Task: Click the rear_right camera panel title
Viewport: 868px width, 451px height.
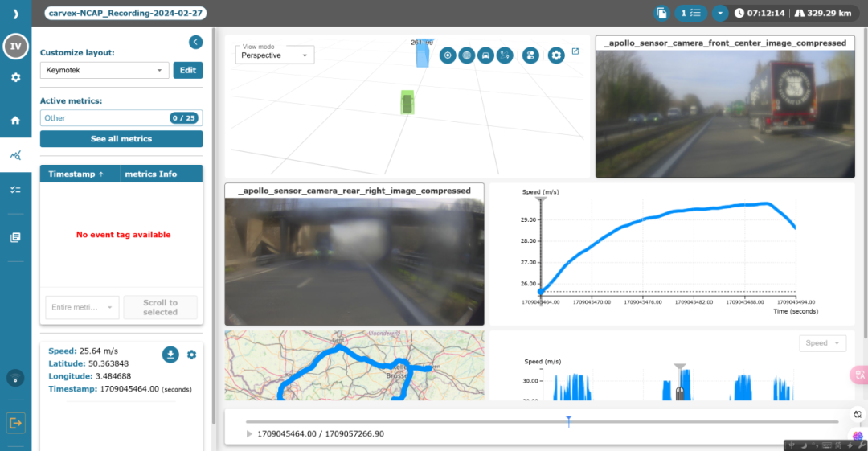Action: click(354, 191)
